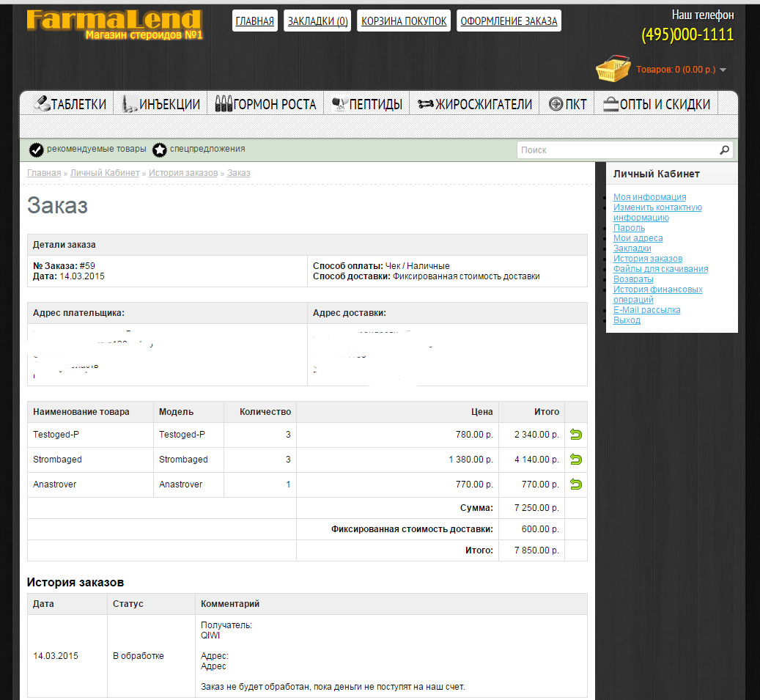
Task: Click the Оформление заказа button
Action: [x=509, y=21]
